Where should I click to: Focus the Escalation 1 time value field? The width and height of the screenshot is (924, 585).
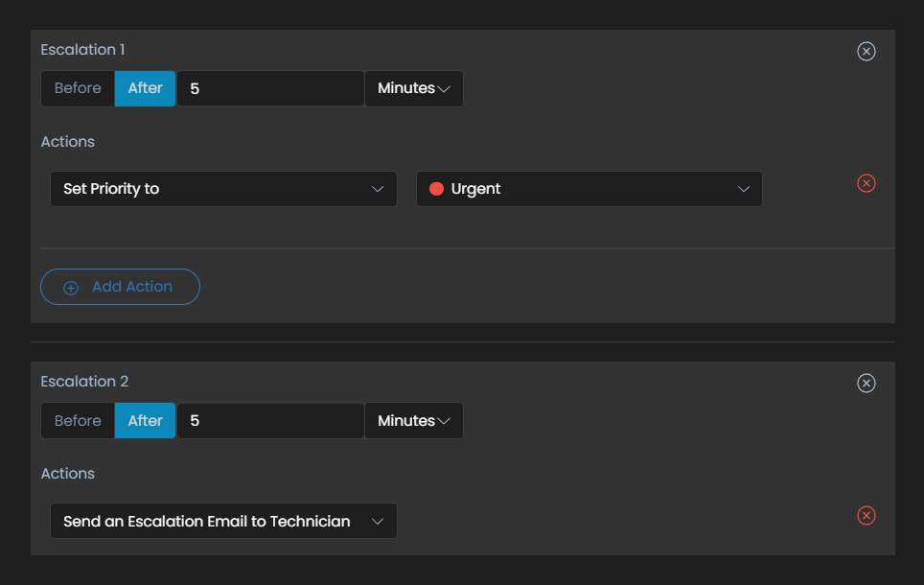[x=270, y=88]
